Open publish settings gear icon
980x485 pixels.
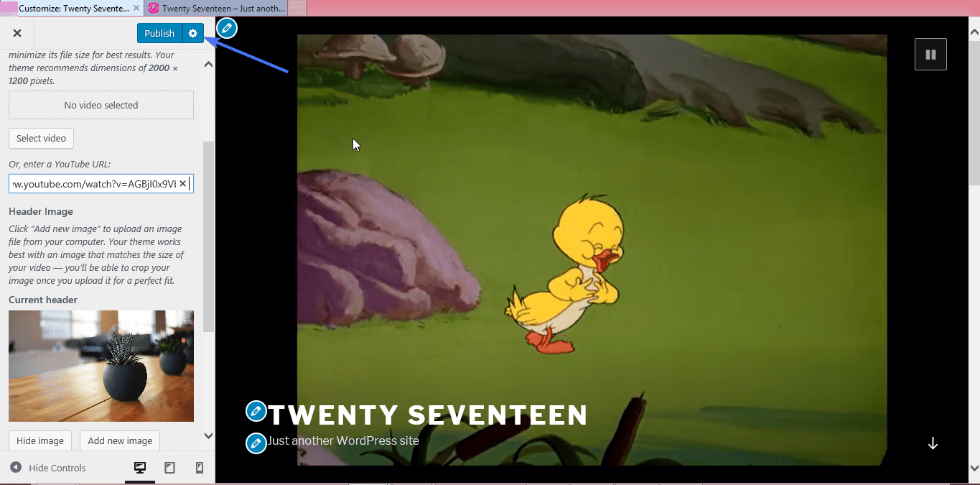192,33
